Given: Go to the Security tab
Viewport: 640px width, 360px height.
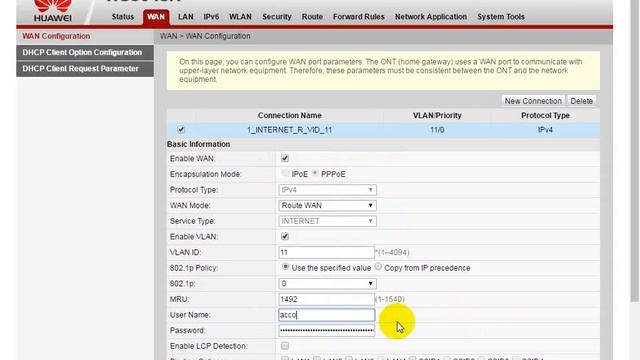Looking at the screenshot, I should (276, 17).
